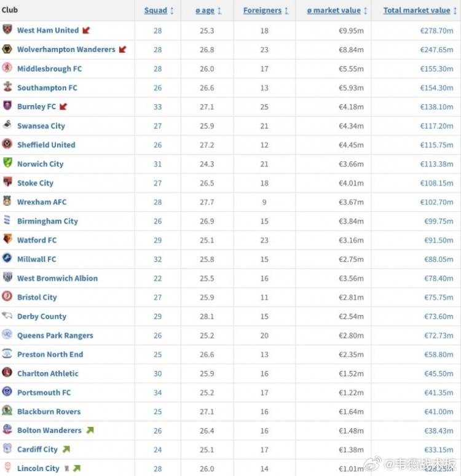Image resolution: width=461 pixels, height=476 pixels.
Task: Toggle sort order on Total market value arrows
Action: pos(455,10)
